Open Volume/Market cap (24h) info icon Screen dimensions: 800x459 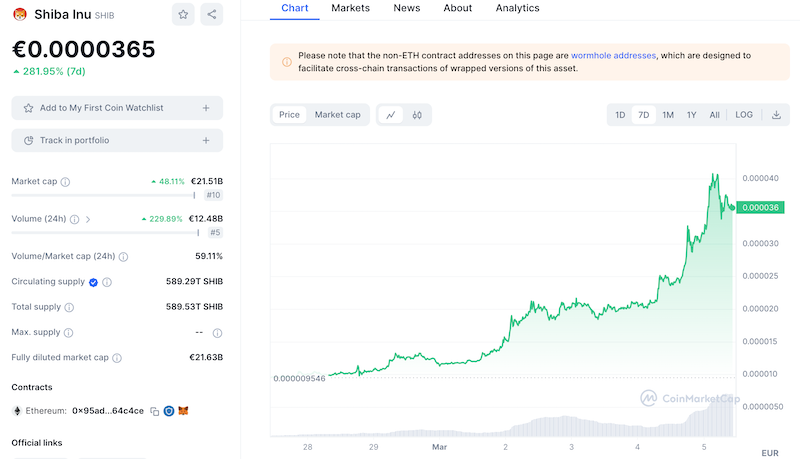tap(123, 257)
